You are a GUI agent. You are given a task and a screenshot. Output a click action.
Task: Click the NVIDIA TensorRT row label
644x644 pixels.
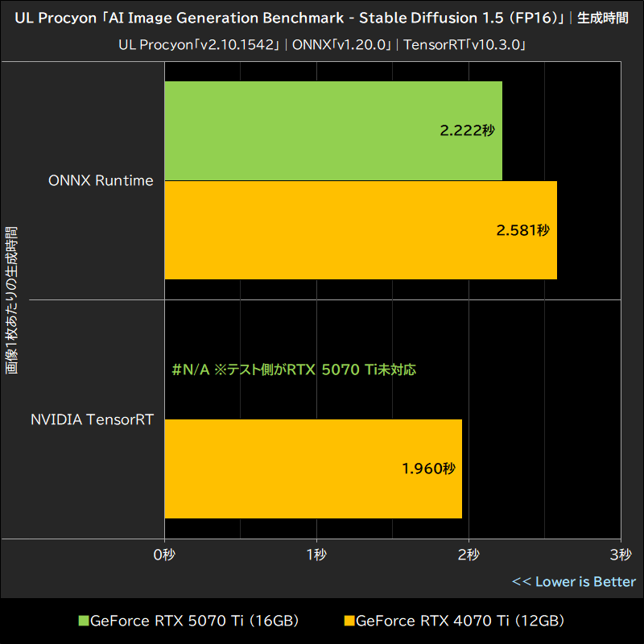point(90,419)
